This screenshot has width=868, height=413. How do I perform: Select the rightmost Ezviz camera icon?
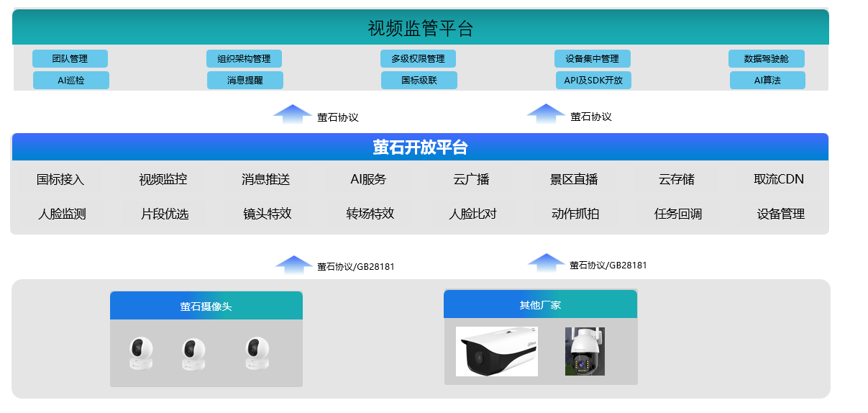click(257, 353)
